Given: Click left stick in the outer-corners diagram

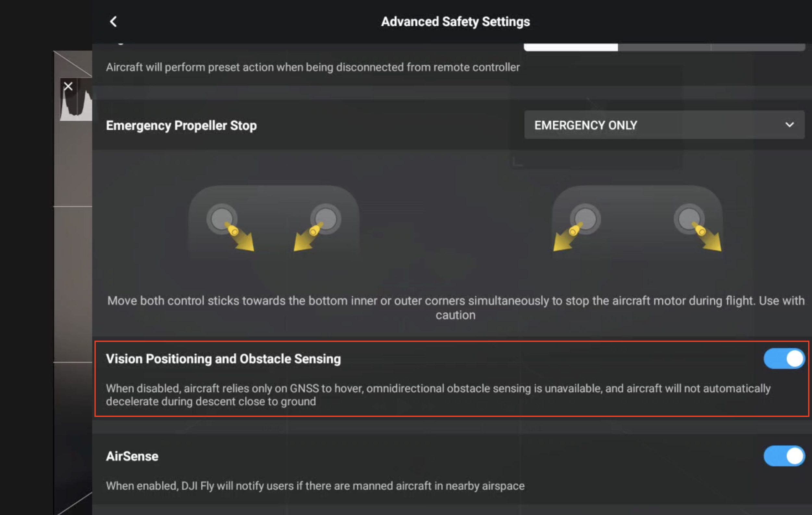Looking at the screenshot, I should point(585,219).
